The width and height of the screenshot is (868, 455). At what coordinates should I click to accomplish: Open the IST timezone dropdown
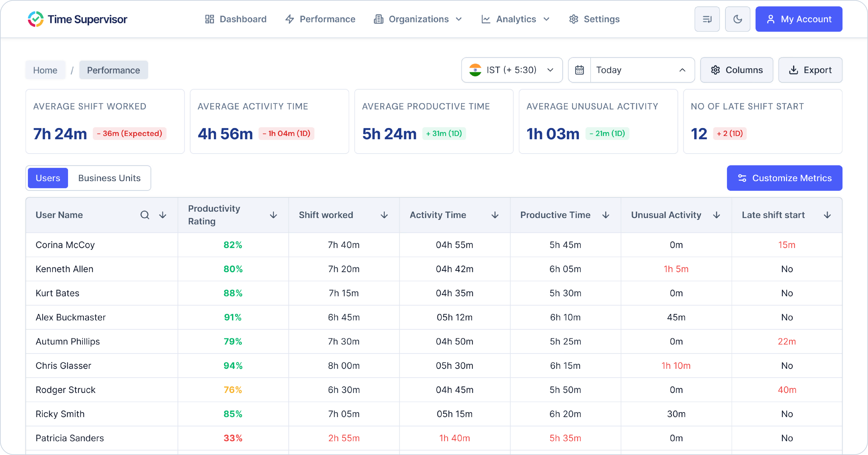point(511,70)
